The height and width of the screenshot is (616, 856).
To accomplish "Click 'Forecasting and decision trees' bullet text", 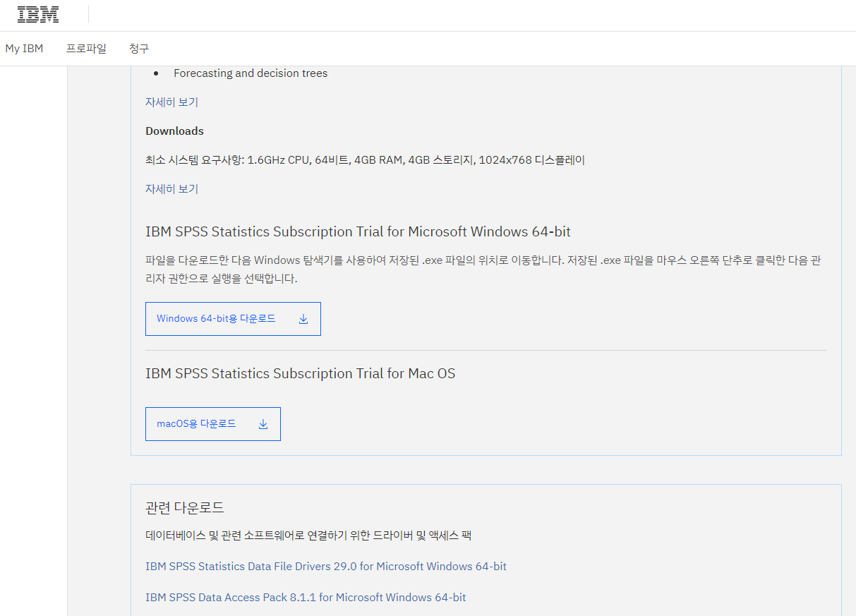I will (251, 73).
